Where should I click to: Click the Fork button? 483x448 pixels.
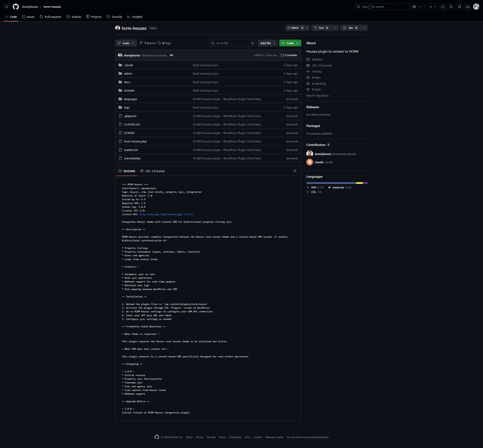tap(321, 28)
